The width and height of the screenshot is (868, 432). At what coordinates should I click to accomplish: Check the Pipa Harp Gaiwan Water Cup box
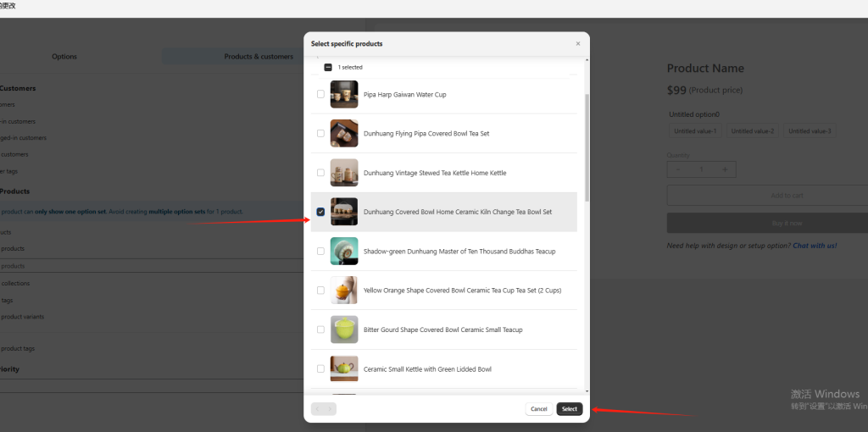coord(320,94)
